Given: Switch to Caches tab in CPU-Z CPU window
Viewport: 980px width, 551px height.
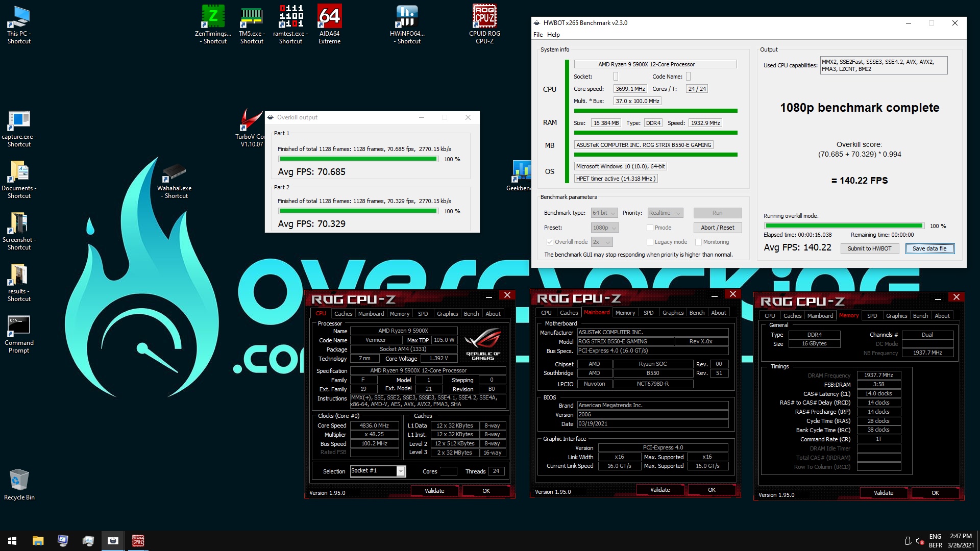Looking at the screenshot, I should pyautogui.click(x=343, y=314).
